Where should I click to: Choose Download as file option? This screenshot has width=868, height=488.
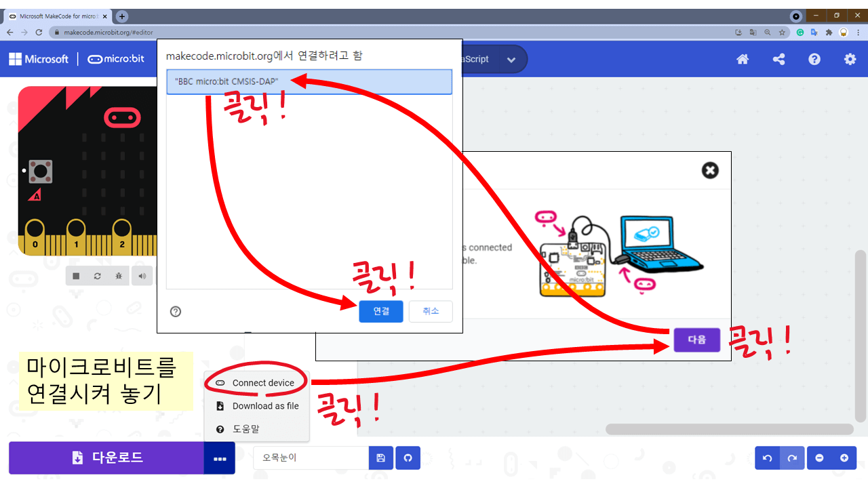[x=256, y=406]
